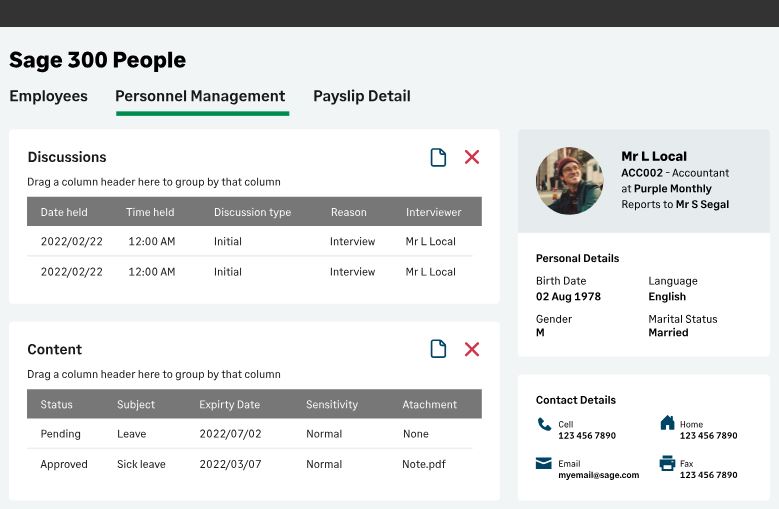
Task: Click Cell number 123 456 7890
Action: point(587,436)
